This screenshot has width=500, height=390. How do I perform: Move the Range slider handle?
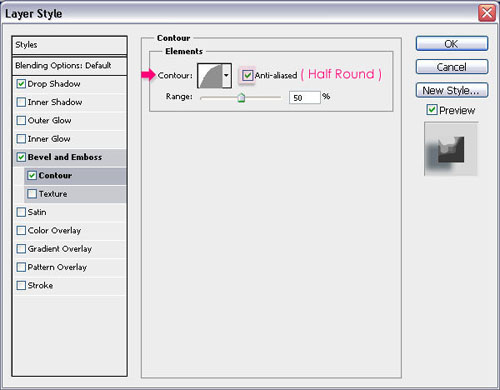coord(241,98)
